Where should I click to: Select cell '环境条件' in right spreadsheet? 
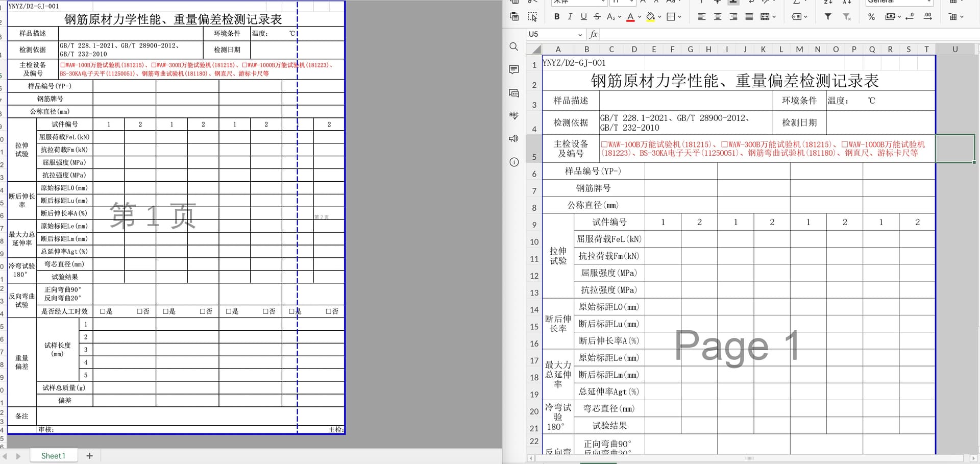click(x=799, y=101)
